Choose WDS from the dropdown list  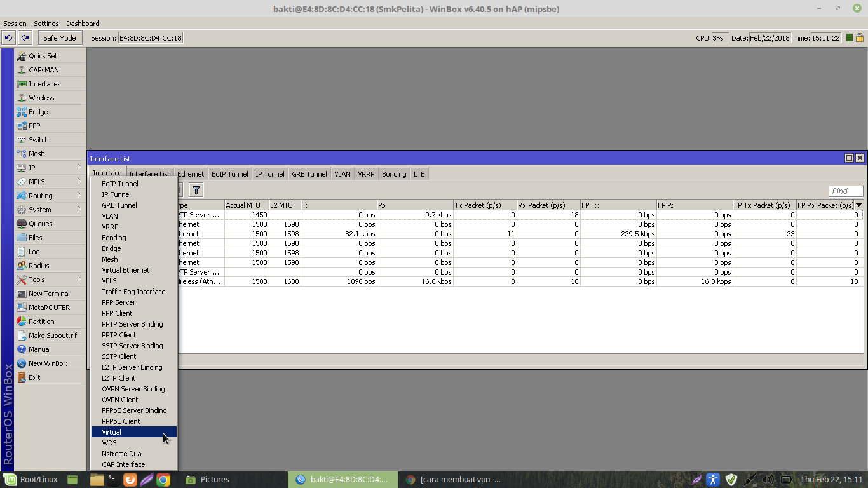click(x=134, y=443)
